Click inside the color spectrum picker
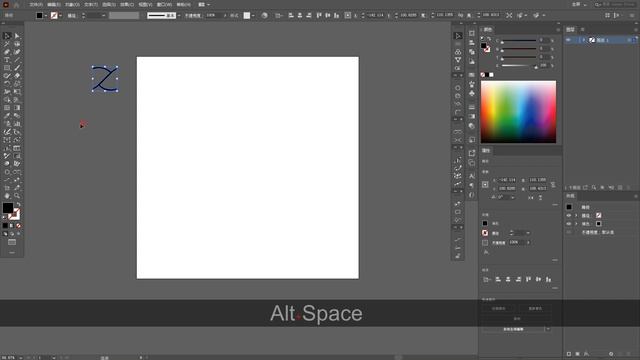 (518, 112)
